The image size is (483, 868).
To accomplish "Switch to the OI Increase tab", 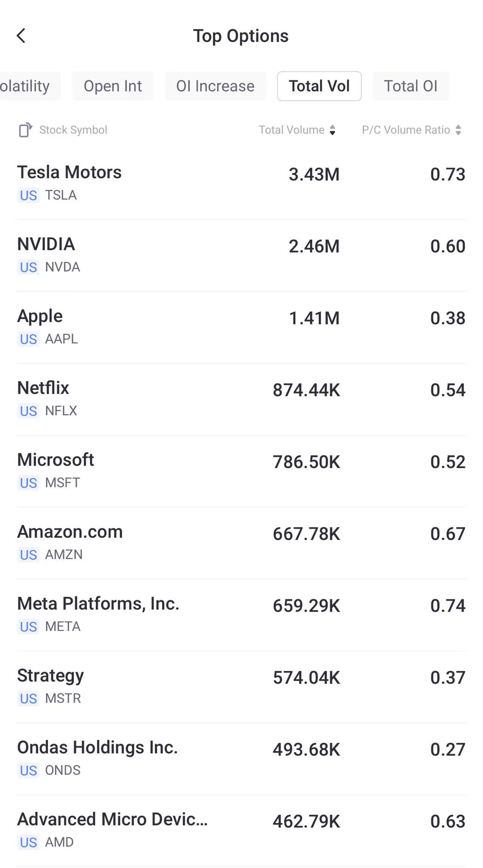I will click(x=215, y=86).
